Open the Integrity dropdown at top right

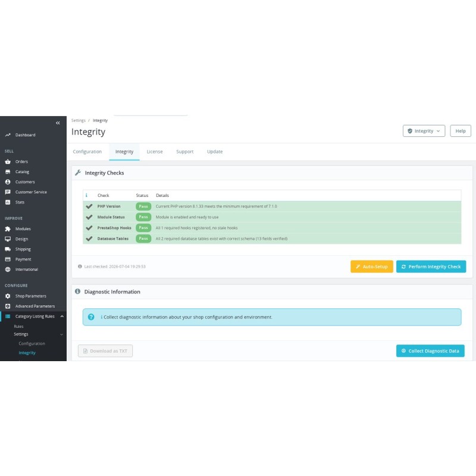pyautogui.click(x=424, y=131)
